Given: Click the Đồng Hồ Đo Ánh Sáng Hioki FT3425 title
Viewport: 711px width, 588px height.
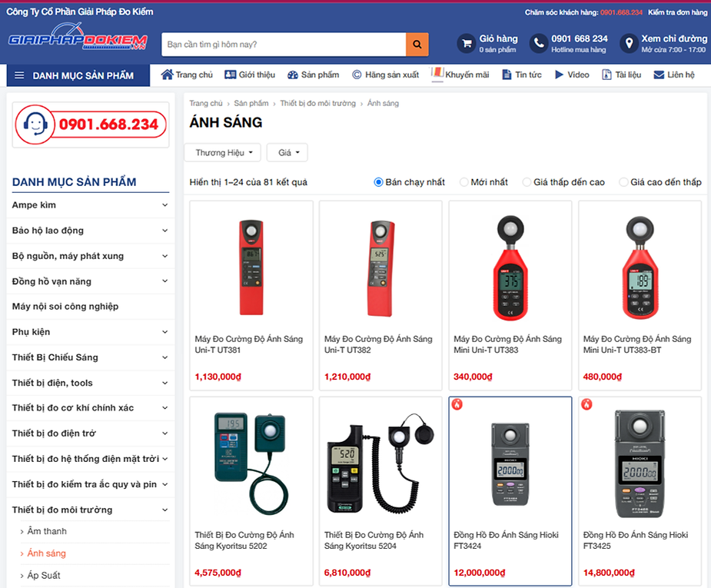Looking at the screenshot, I should [635, 540].
